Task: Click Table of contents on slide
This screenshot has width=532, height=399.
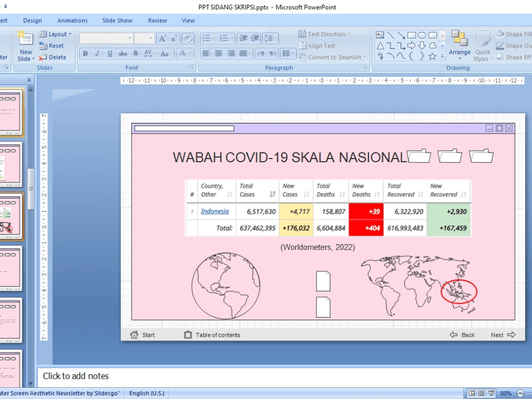Action: (x=212, y=335)
